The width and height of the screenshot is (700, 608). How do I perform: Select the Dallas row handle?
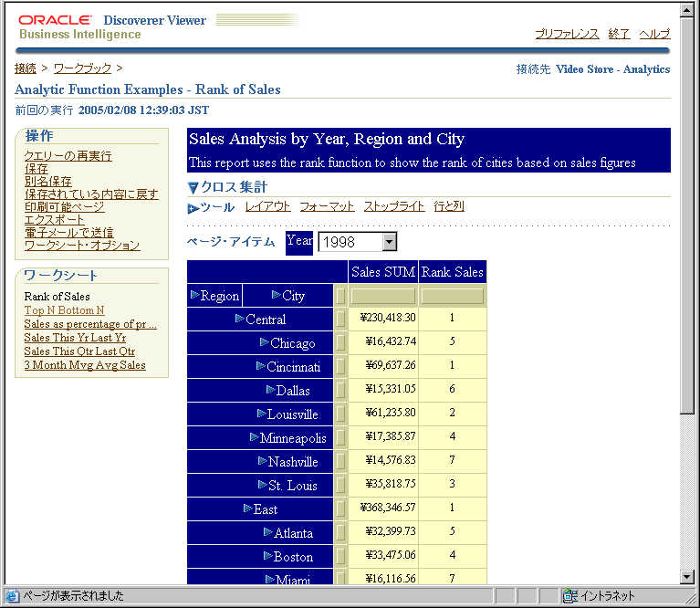pos(340,390)
